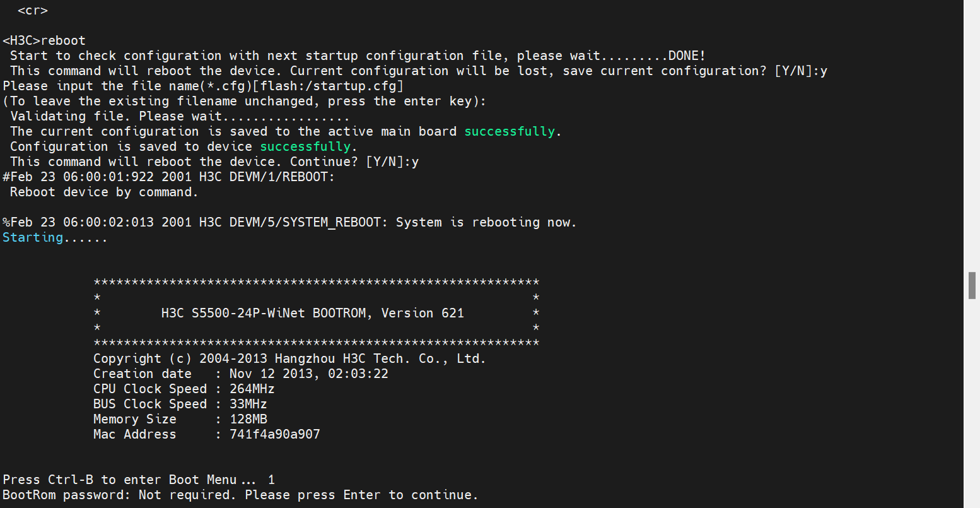Click the SYSTEM_REBOOT log message line
The height and width of the screenshot is (508, 980).
(289, 223)
